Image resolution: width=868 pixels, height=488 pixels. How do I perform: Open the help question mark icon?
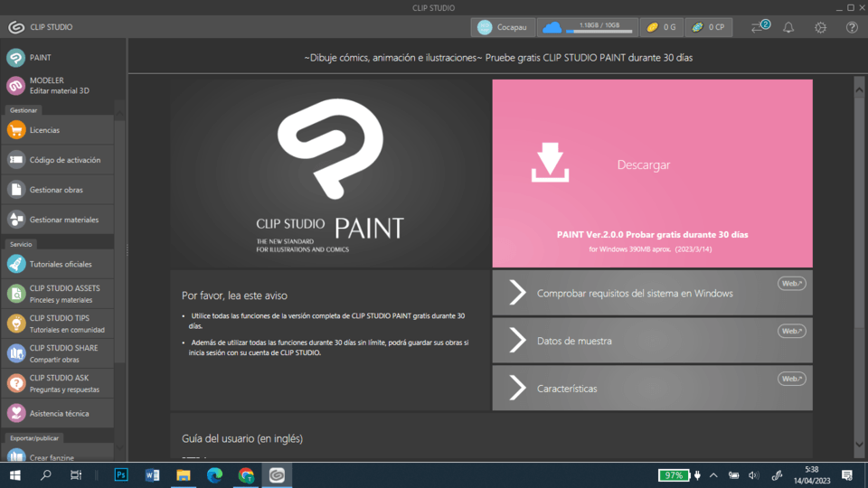(x=852, y=27)
